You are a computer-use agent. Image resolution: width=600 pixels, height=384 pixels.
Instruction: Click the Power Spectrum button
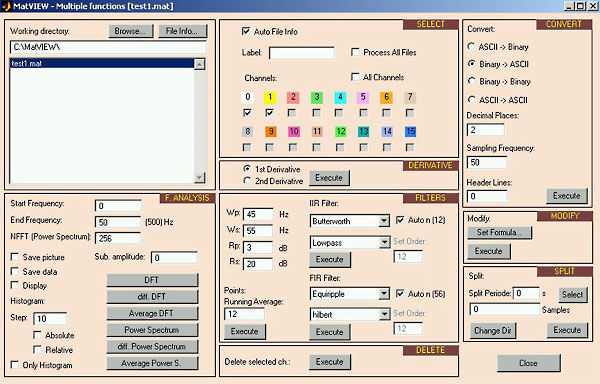pos(152,330)
